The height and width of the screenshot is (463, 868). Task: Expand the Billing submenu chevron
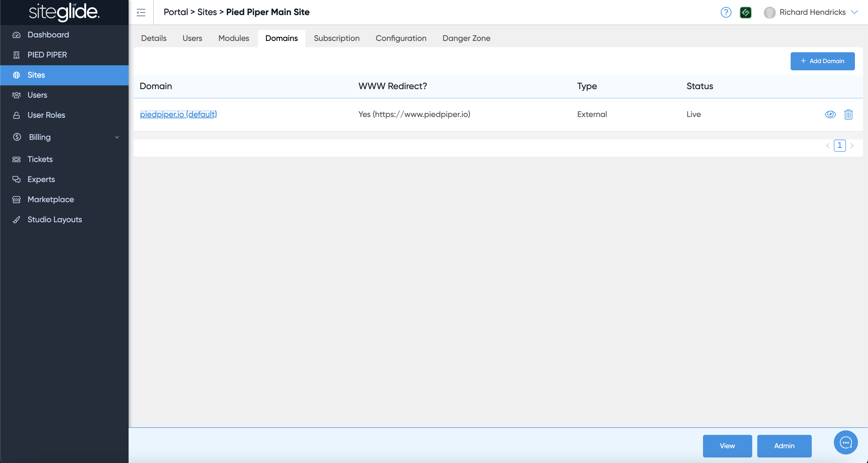pos(117,137)
